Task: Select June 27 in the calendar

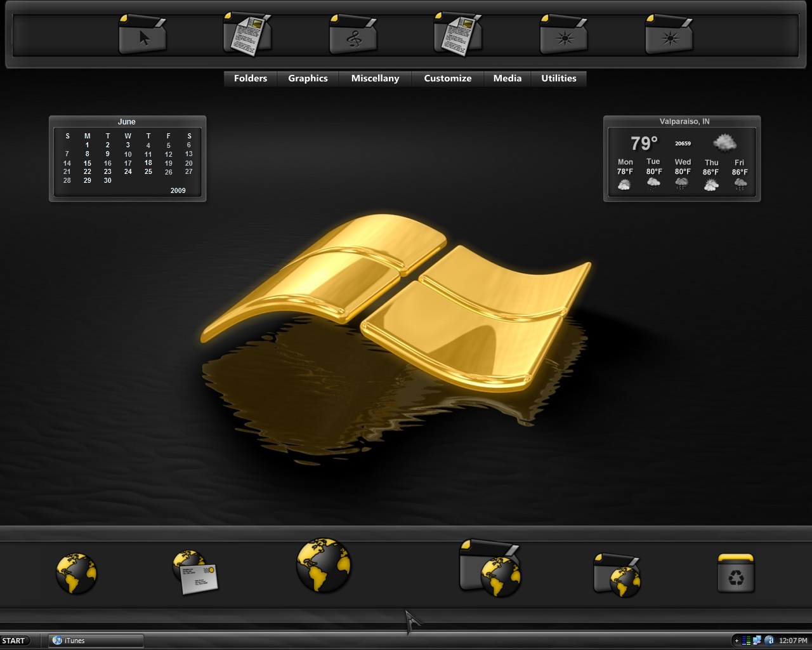Action: pos(189,171)
